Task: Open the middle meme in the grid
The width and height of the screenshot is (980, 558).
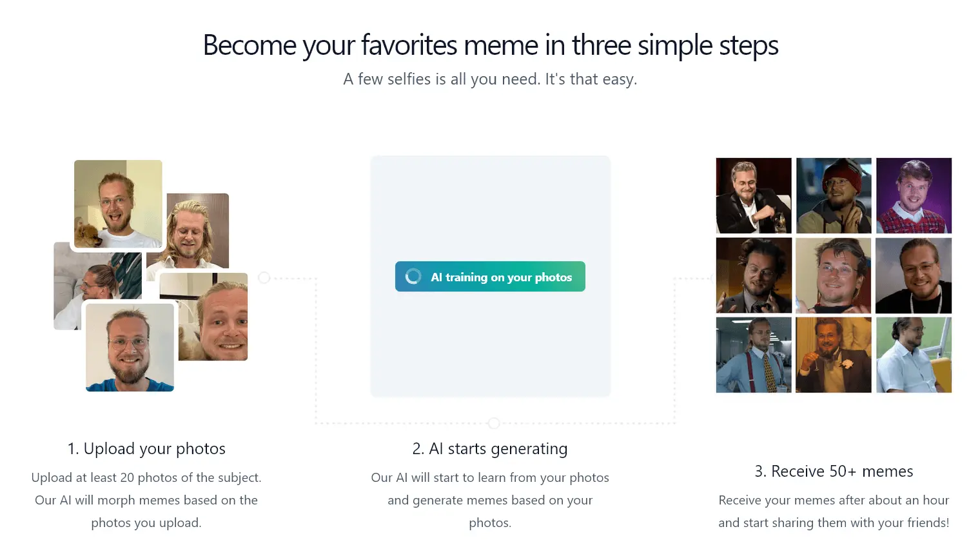Action: [834, 275]
